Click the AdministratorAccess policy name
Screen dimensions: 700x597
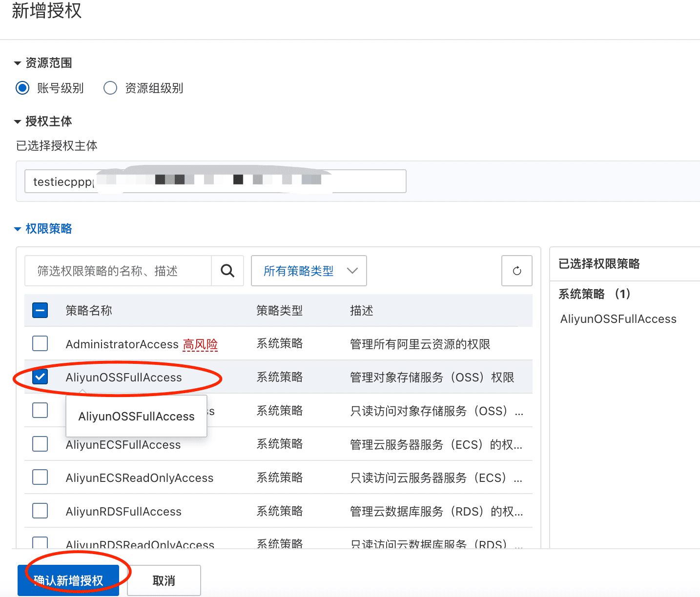(122, 344)
